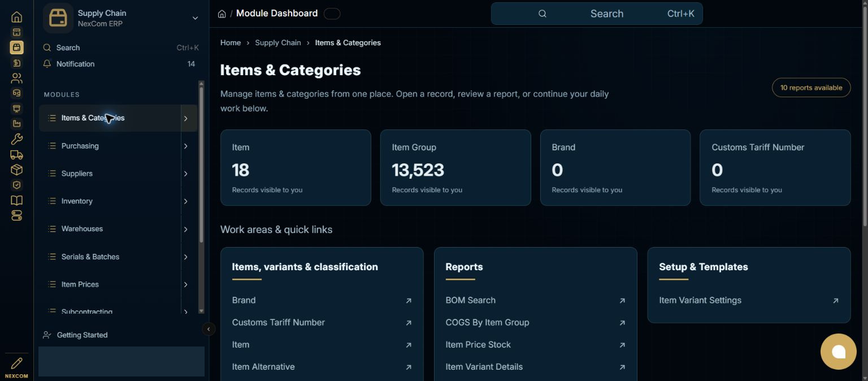Click the NEXCOM pencil logo icon
Image resolution: width=868 pixels, height=381 pixels.
pyautogui.click(x=16, y=363)
